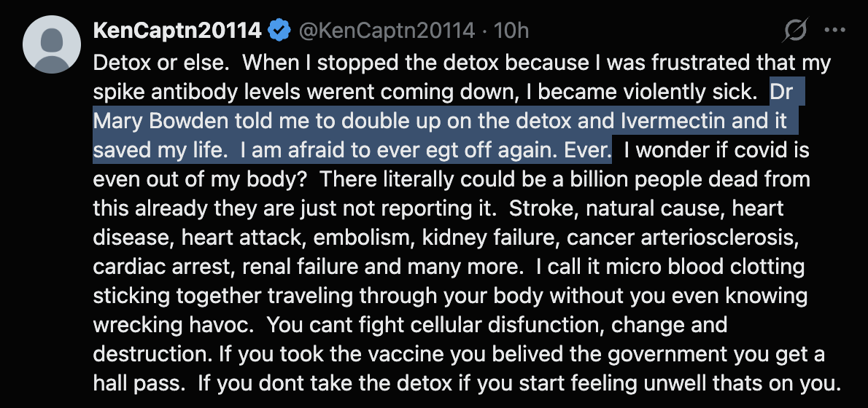The height and width of the screenshot is (408, 868).
Task: Open the @KenCaptn20114 handle link
Action: point(386,31)
